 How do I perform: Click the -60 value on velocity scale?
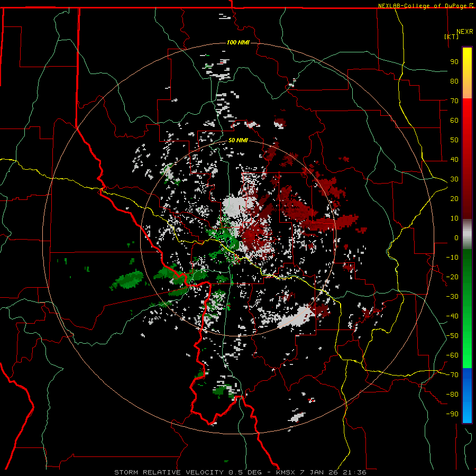452,355
